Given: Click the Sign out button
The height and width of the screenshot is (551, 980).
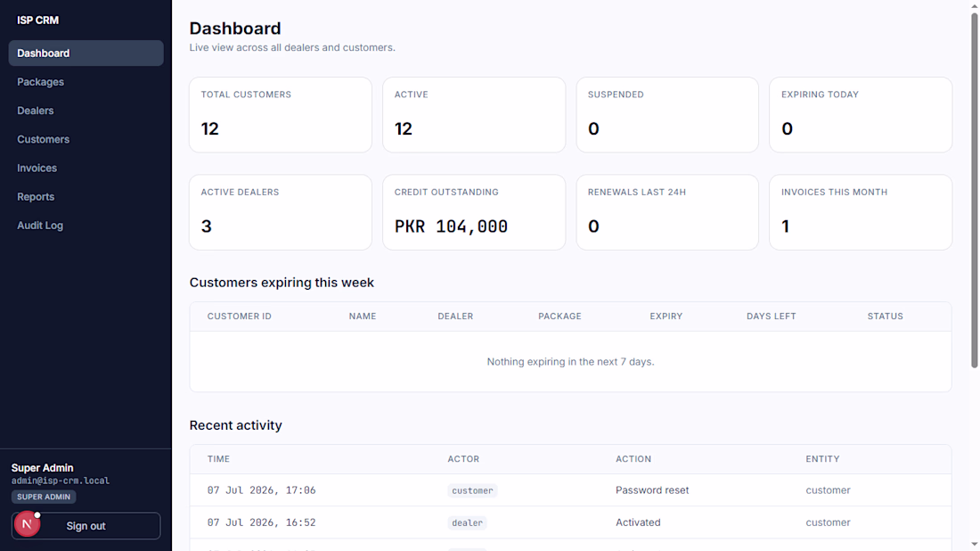Looking at the screenshot, I should [86, 526].
